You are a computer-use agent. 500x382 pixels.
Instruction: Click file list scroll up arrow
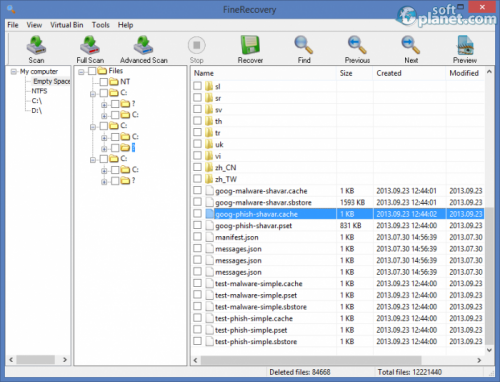[x=489, y=72]
